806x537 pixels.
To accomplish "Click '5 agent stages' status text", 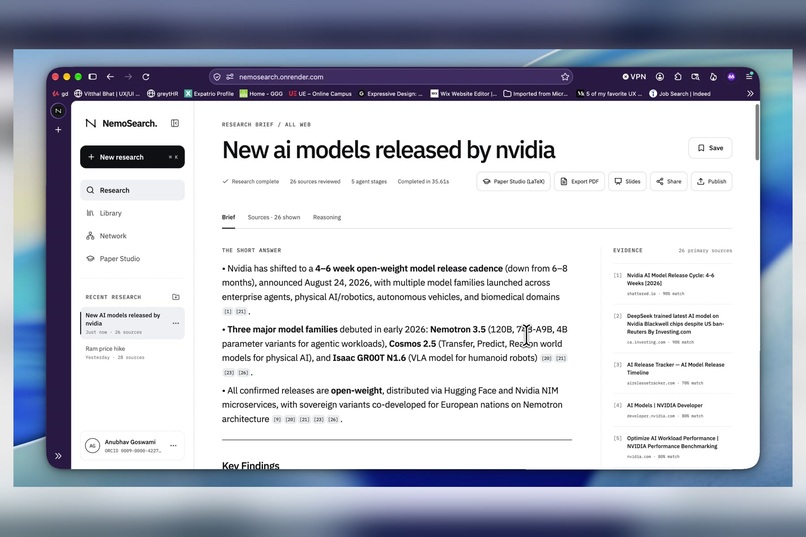I will [369, 181].
